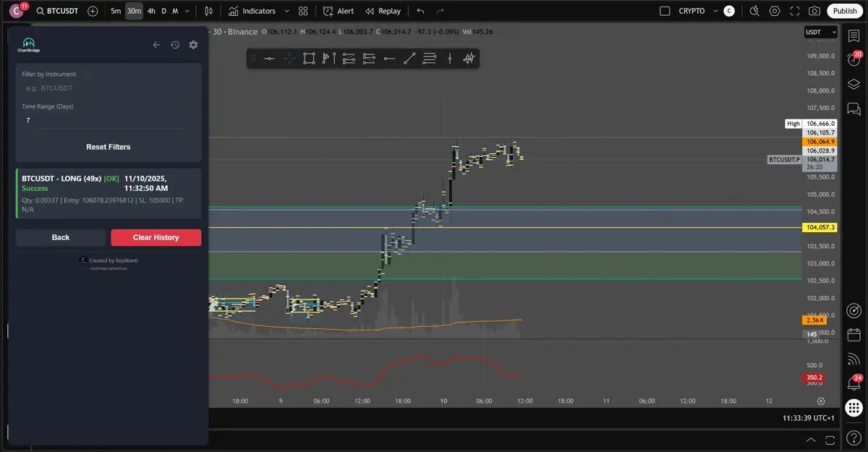Select the flag price range tool

(x=328, y=59)
